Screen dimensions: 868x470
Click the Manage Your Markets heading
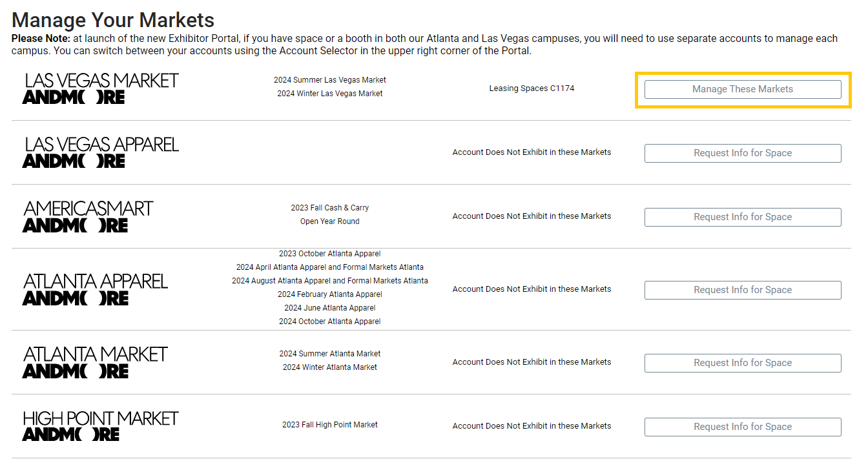coord(113,20)
